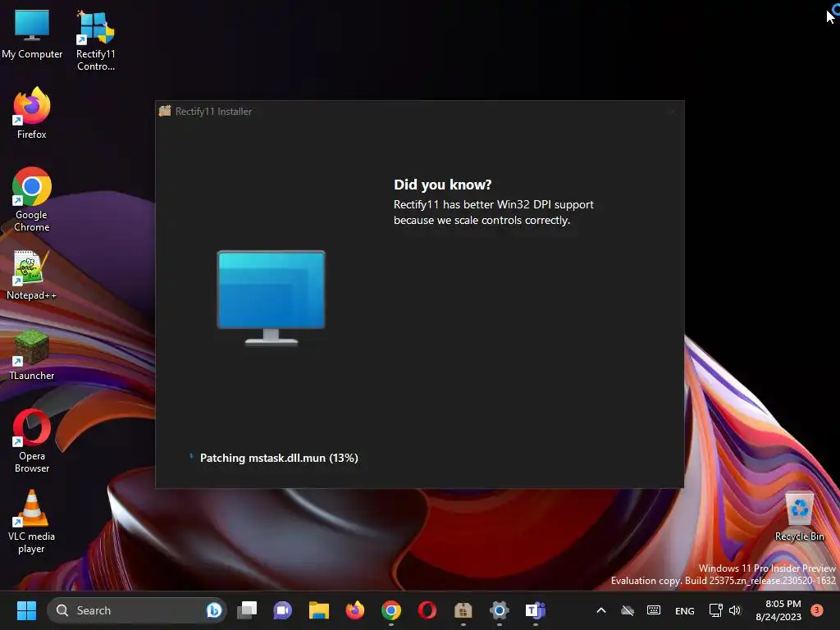Image resolution: width=840 pixels, height=630 pixels.
Task: Open the touch keyboard tray icon
Action: (654, 610)
